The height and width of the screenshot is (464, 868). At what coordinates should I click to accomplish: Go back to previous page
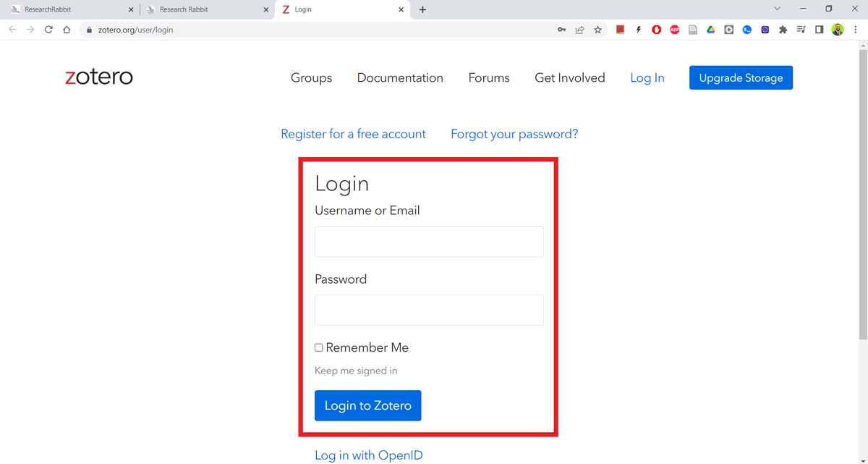12,30
